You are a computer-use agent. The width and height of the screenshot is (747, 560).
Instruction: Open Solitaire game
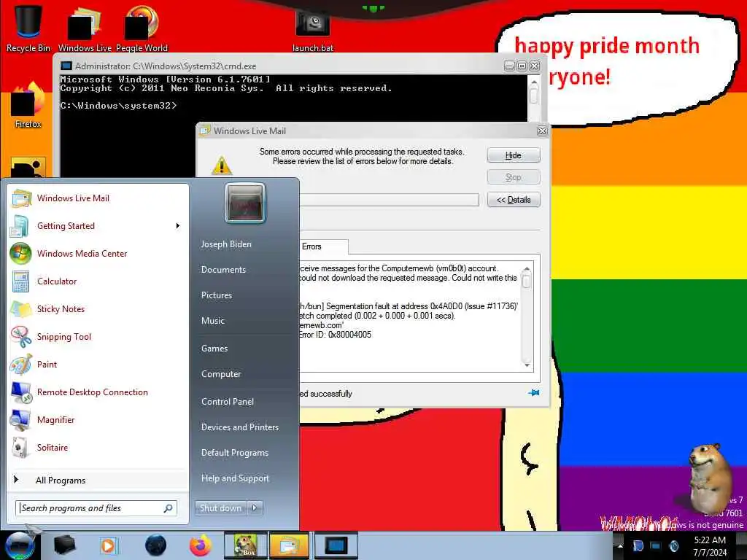[x=98, y=447]
